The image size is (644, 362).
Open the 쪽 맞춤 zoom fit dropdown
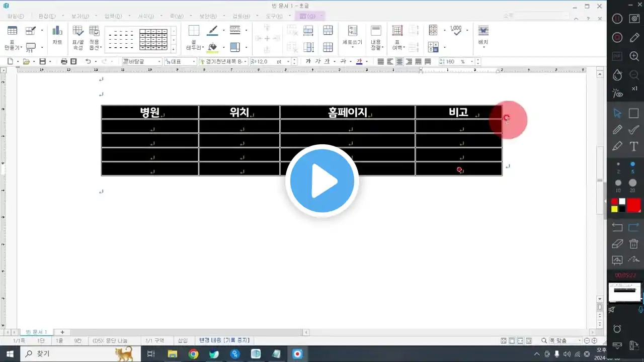pos(565,341)
